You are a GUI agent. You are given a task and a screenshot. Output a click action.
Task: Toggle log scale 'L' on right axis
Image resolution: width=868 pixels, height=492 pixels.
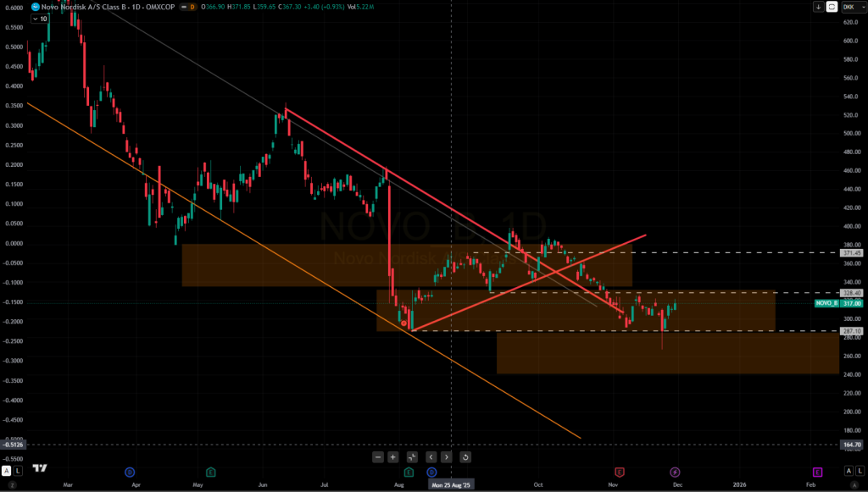pyautogui.click(x=860, y=471)
